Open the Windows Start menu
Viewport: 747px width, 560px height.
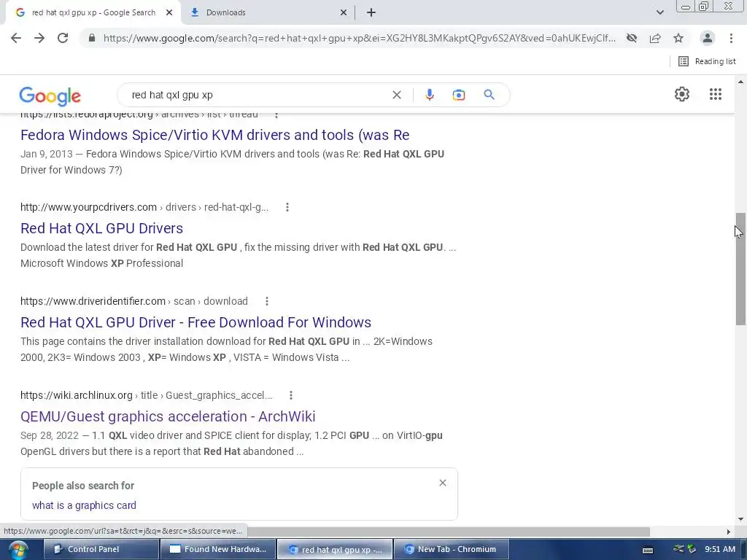coord(18,550)
